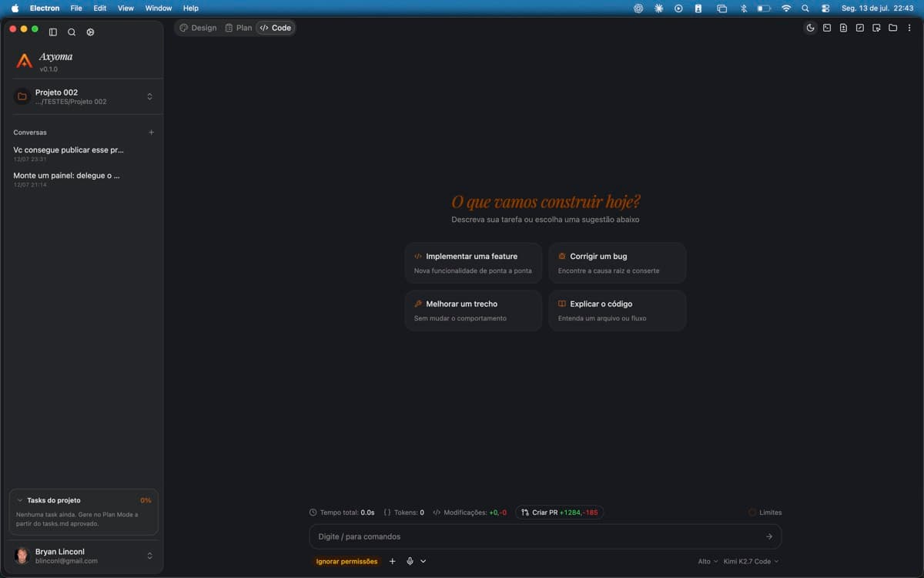Click the Wi-Fi status icon
Screen dimensions: 924x578
tap(786, 8)
